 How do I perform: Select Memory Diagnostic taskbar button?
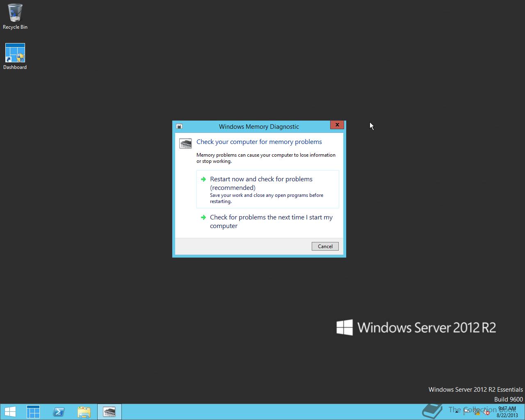110,412
